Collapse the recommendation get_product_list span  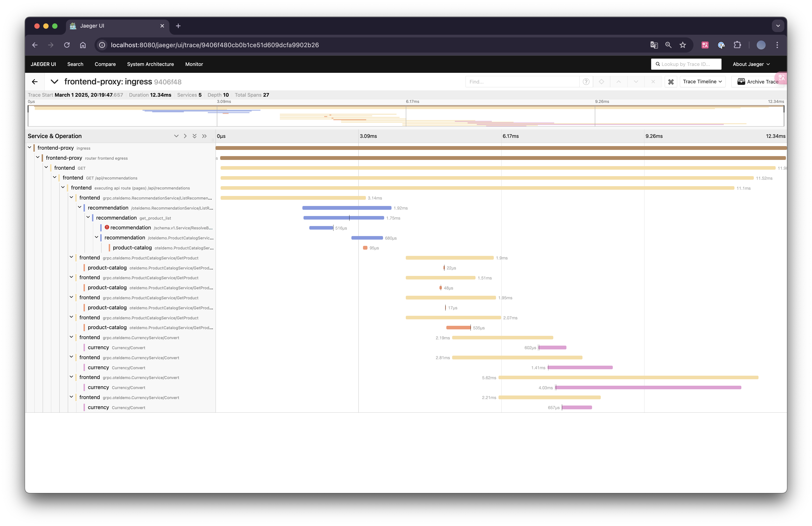pos(88,218)
